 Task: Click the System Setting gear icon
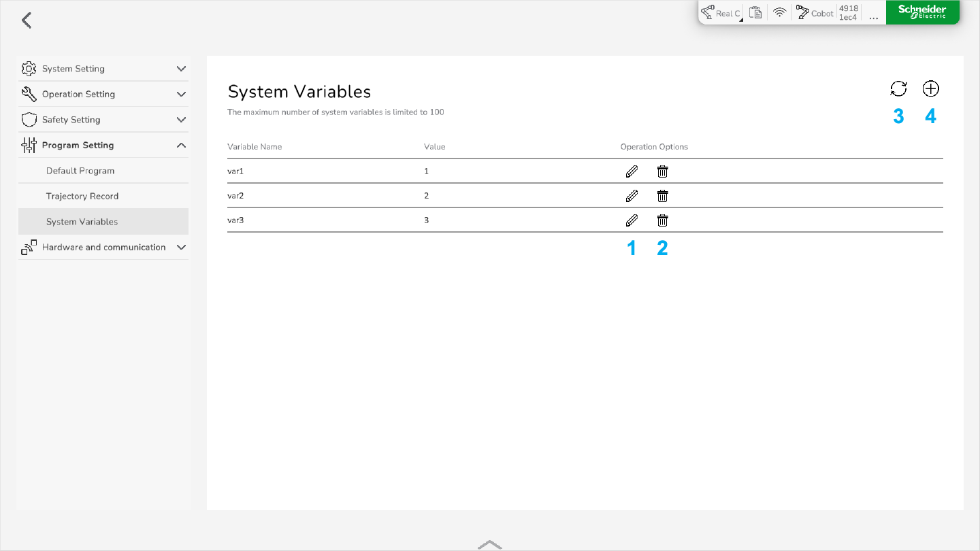click(x=29, y=69)
